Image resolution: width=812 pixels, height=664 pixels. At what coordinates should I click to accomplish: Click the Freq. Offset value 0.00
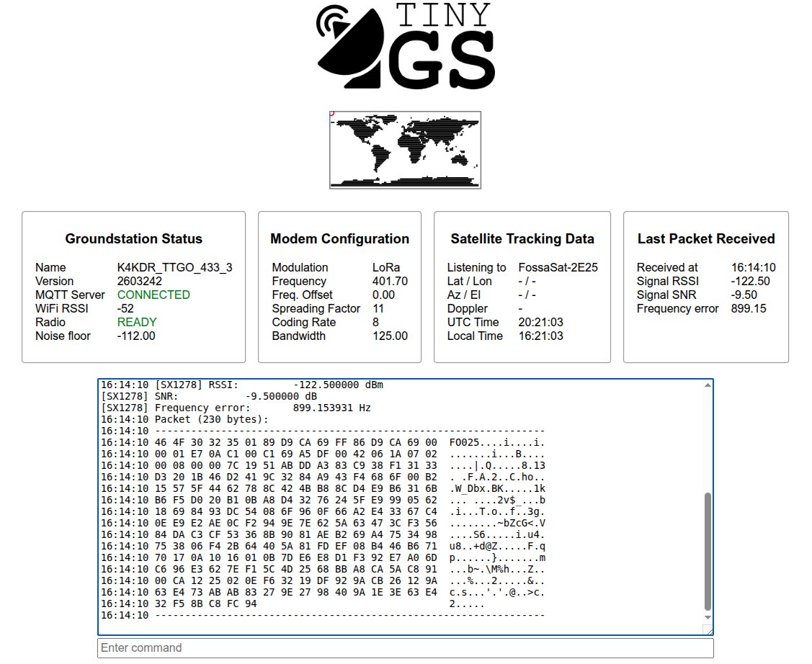click(x=384, y=295)
